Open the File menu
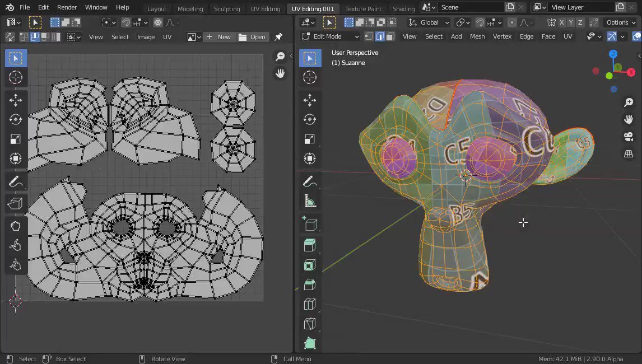Screen dimensions: 642x364 click(25, 7)
